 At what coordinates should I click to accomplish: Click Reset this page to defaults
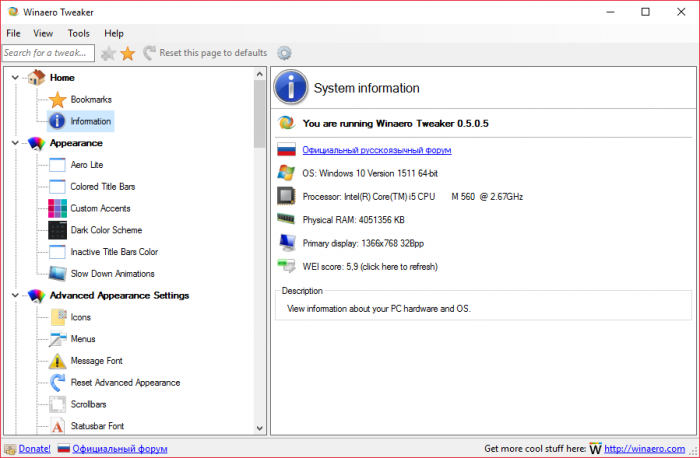(205, 53)
